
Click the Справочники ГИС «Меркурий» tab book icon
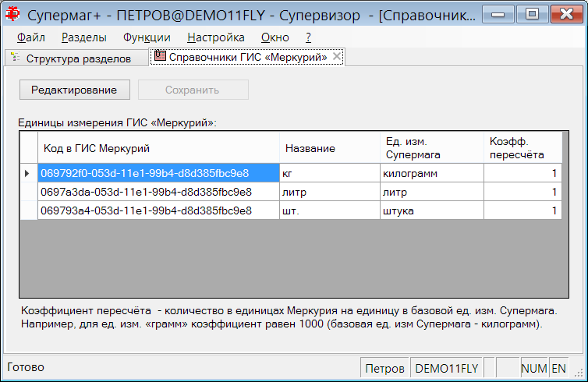[x=160, y=56]
